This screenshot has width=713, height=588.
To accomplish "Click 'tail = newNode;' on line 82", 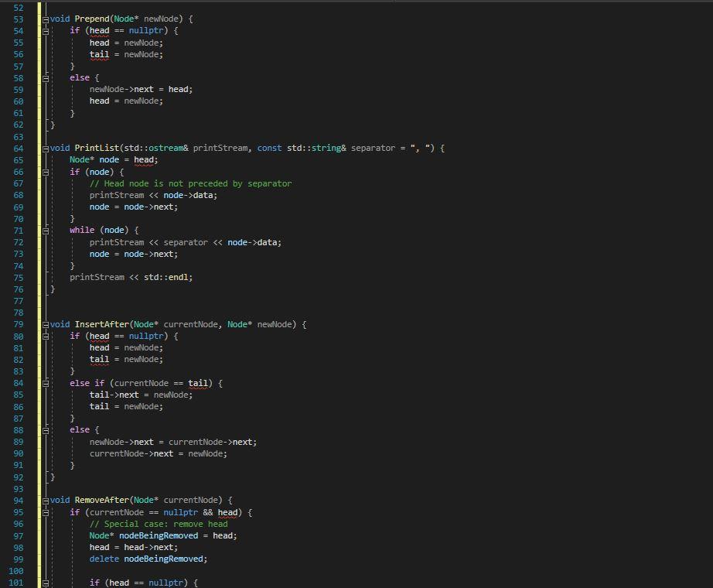I will pyautogui.click(x=126, y=360).
